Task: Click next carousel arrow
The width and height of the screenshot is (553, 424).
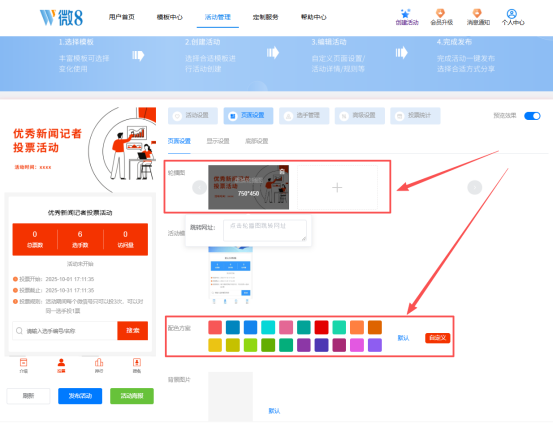Action: click(x=475, y=187)
